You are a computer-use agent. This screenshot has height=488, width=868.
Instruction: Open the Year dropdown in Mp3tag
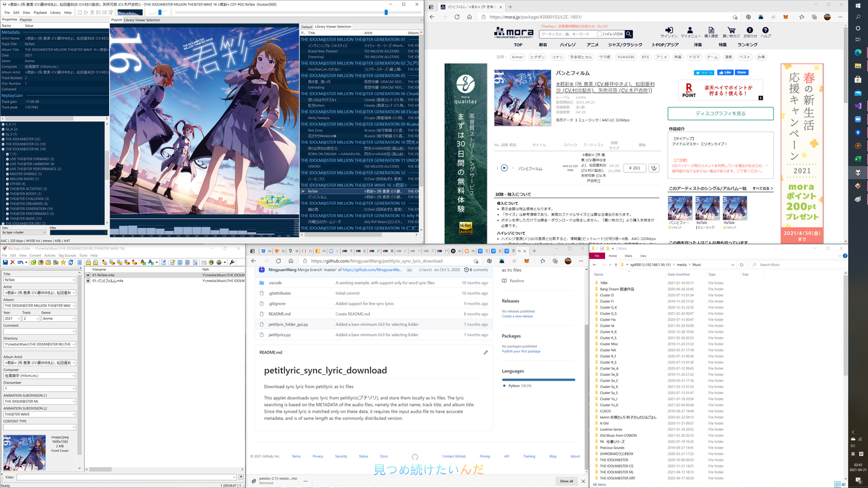click(18, 318)
